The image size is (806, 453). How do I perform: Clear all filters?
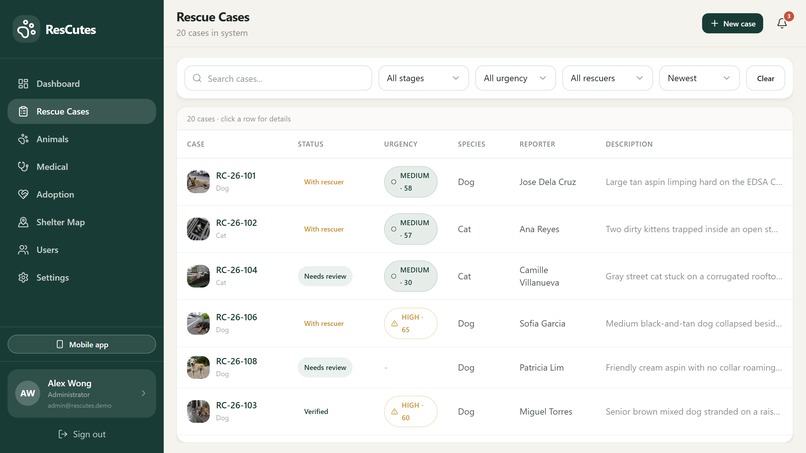765,78
